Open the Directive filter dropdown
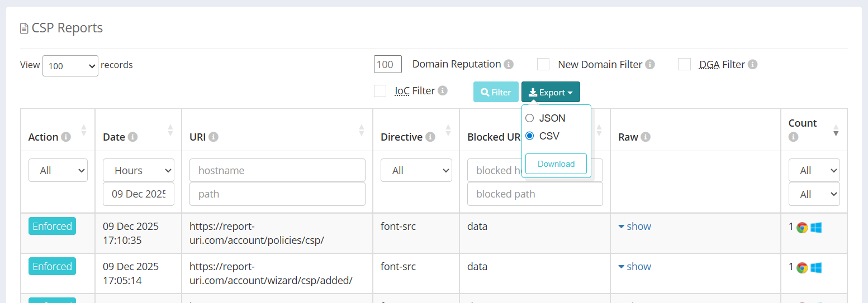The height and width of the screenshot is (303, 868). (x=416, y=170)
